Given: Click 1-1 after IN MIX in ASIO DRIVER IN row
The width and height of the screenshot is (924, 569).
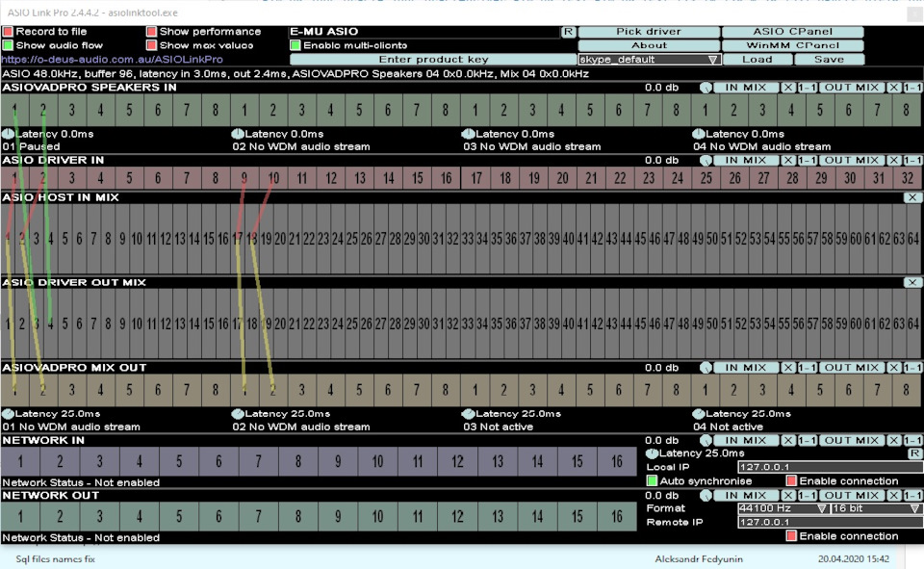Looking at the screenshot, I should click(x=808, y=161).
